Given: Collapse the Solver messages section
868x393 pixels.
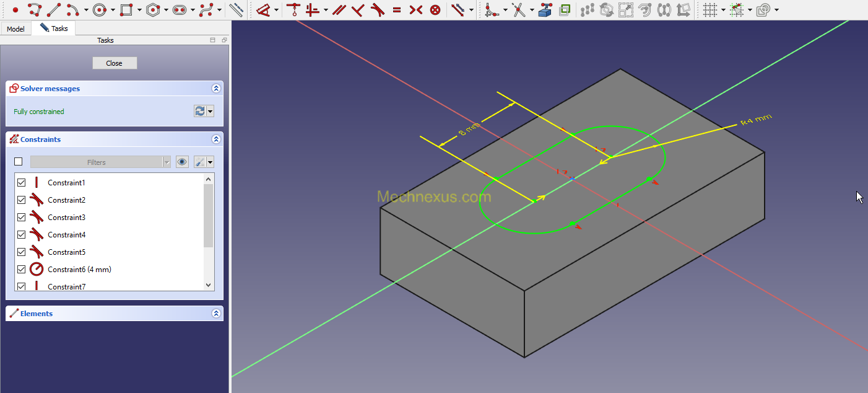Looking at the screenshot, I should pos(216,89).
